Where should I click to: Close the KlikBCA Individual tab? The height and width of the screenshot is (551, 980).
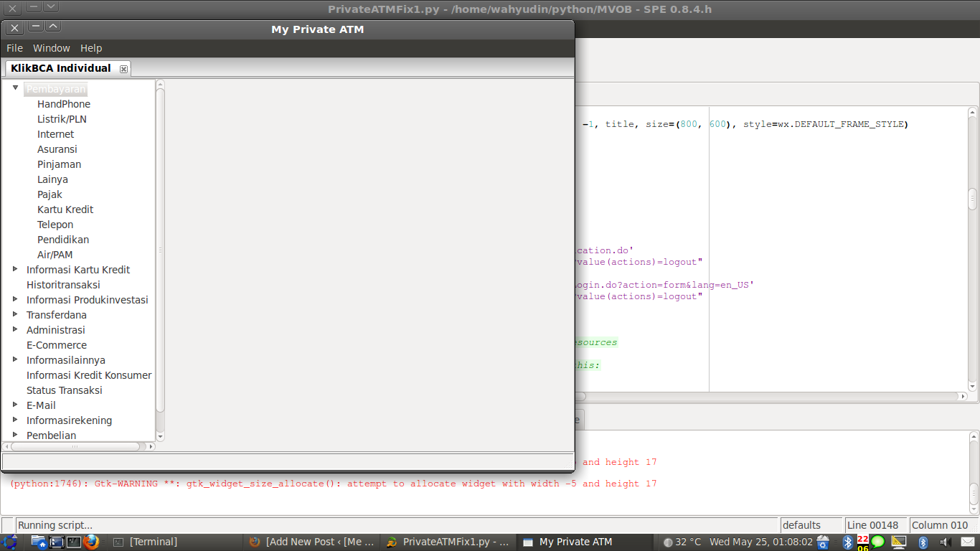(123, 69)
